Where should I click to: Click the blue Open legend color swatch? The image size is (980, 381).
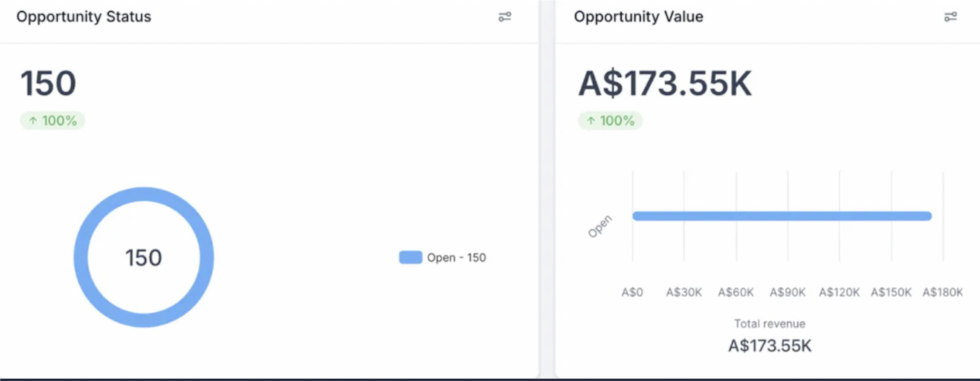click(x=410, y=258)
